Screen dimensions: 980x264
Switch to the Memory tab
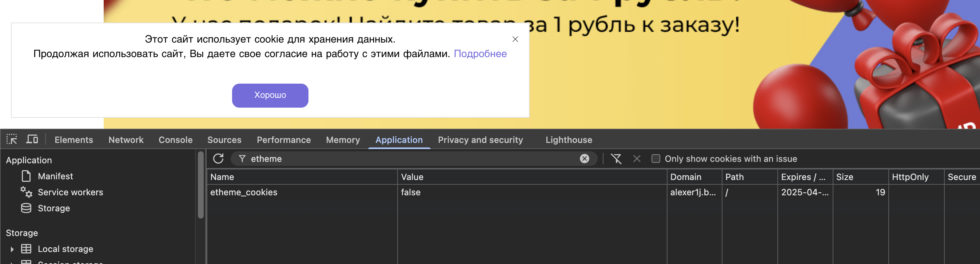click(343, 140)
